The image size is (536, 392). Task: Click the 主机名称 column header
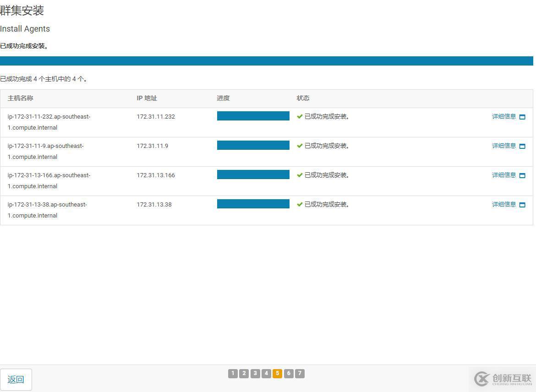pos(21,98)
